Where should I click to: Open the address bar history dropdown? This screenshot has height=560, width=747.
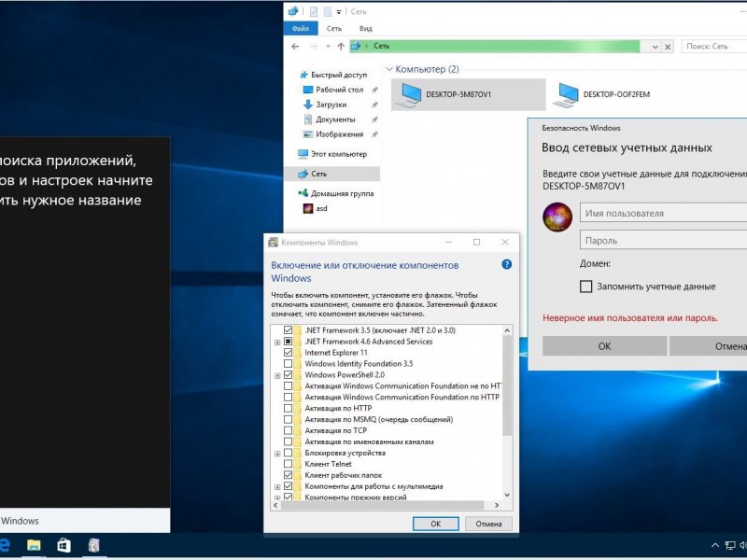[x=655, y=47]
